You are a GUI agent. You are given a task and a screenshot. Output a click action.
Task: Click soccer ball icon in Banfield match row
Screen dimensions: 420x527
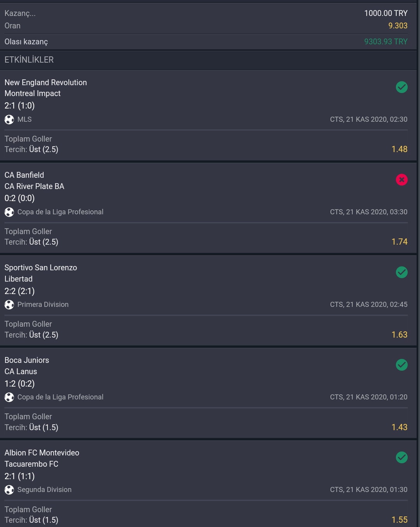(x=9, y=212)
